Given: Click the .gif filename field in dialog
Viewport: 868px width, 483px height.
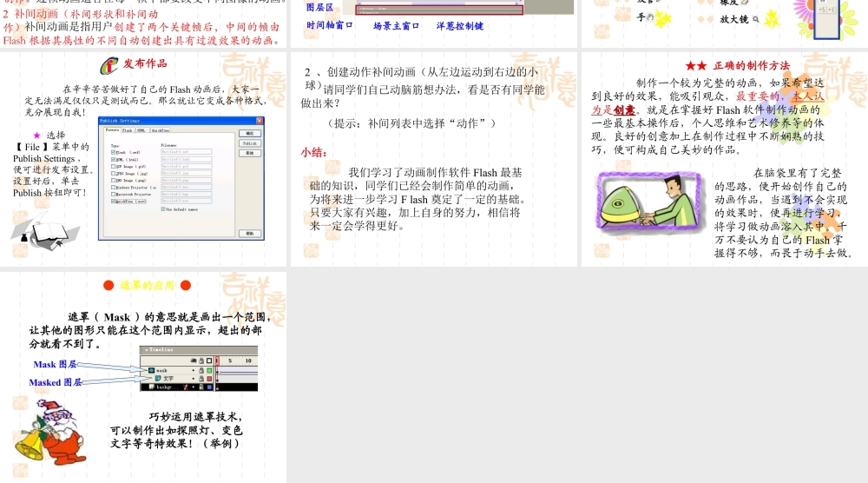Looking at the screenshot, I should 187,166.
